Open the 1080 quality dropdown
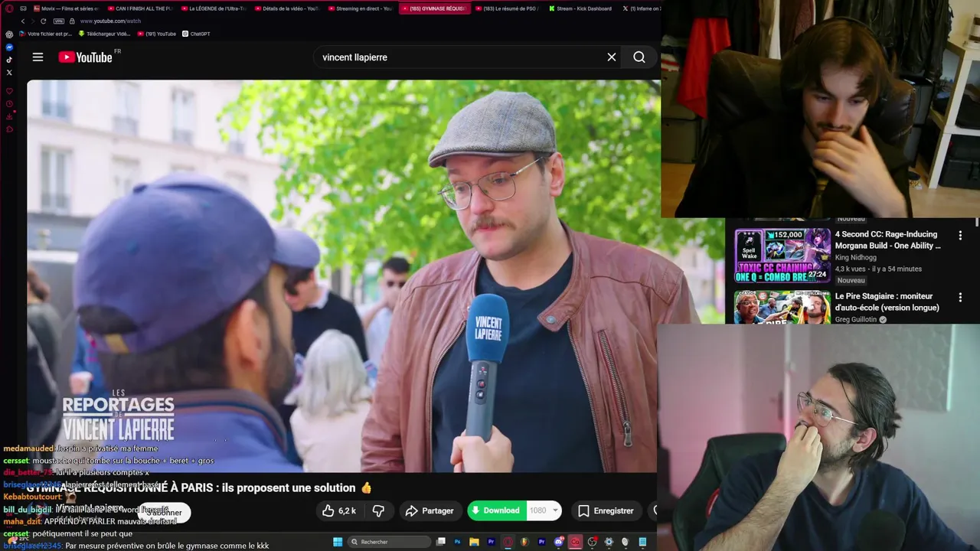The height and width of the screenshot is (551, 980). (x=544, y=510)
